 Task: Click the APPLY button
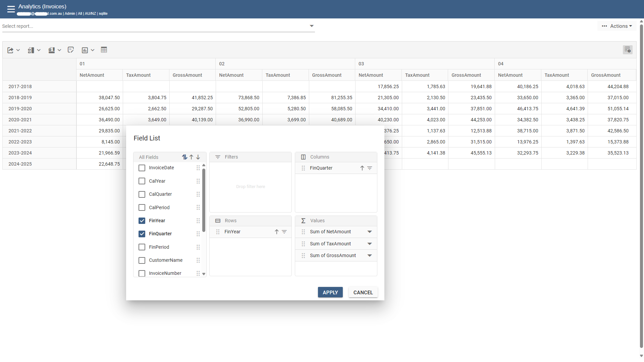pos(330,292)
